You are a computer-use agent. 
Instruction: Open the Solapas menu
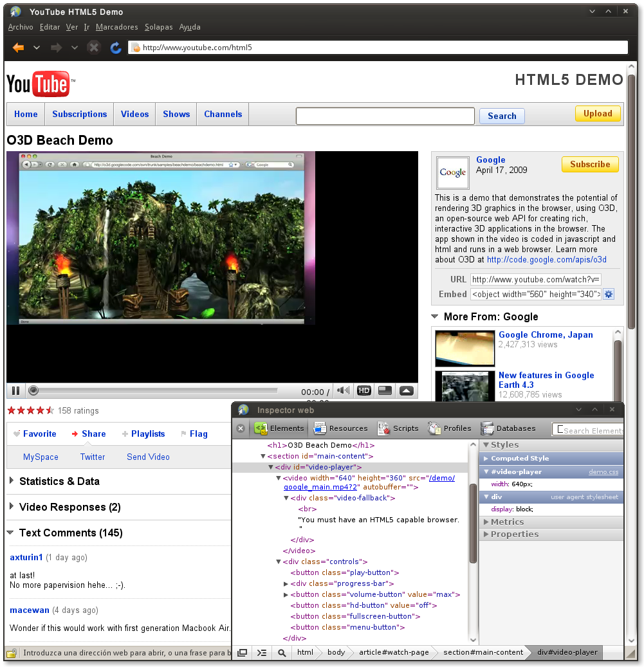(159, 27)
